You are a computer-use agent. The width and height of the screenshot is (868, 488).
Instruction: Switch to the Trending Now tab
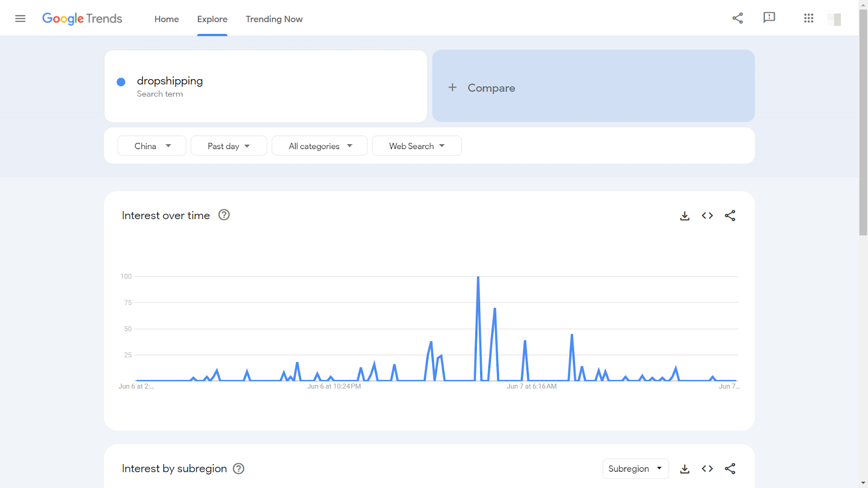274,19
